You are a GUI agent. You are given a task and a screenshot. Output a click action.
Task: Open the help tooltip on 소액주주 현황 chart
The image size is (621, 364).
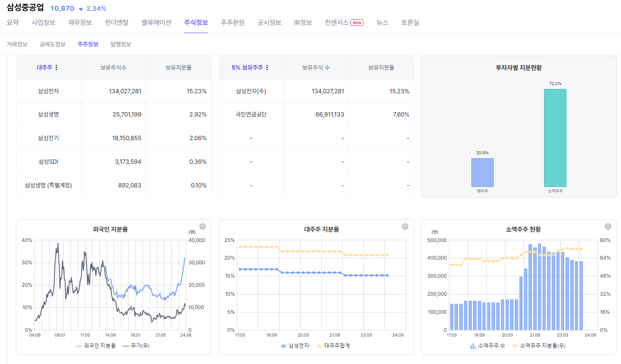pyautogui.click(x=607, y=226)
